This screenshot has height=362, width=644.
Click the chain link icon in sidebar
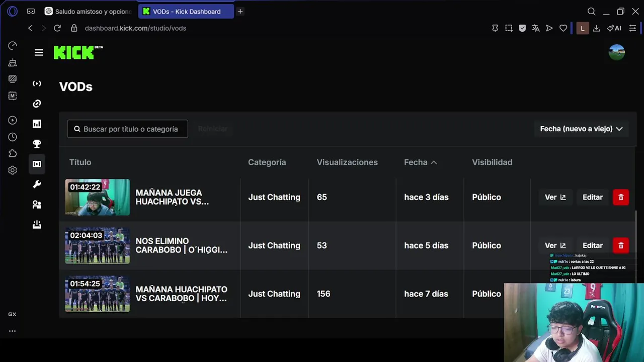click(x=37, y=104)
